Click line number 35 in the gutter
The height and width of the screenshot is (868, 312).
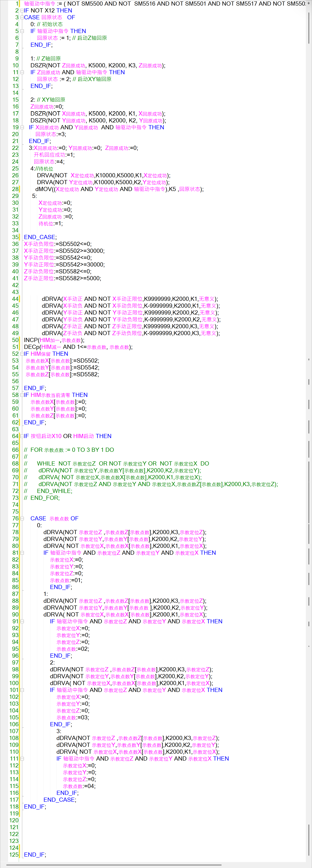[15, 237]
